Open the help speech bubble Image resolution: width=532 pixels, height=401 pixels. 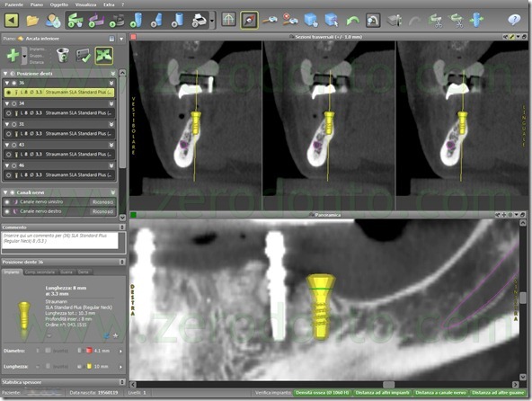(514, 20)
